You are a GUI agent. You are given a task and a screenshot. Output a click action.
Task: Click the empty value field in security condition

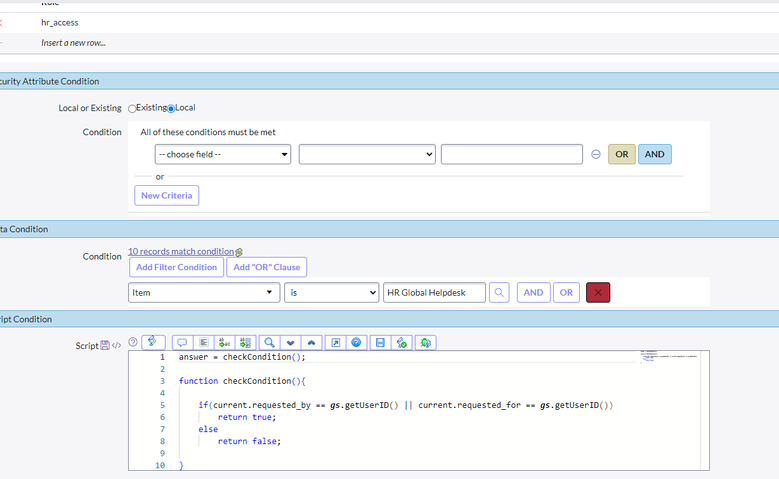click(512, 155)
